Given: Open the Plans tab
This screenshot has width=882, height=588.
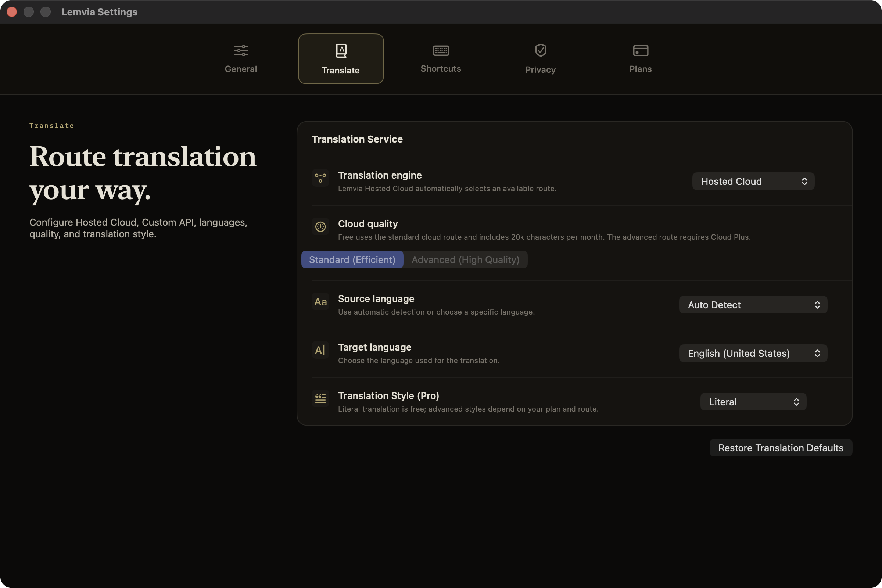Looking at the screenshot, I should 641,58.
